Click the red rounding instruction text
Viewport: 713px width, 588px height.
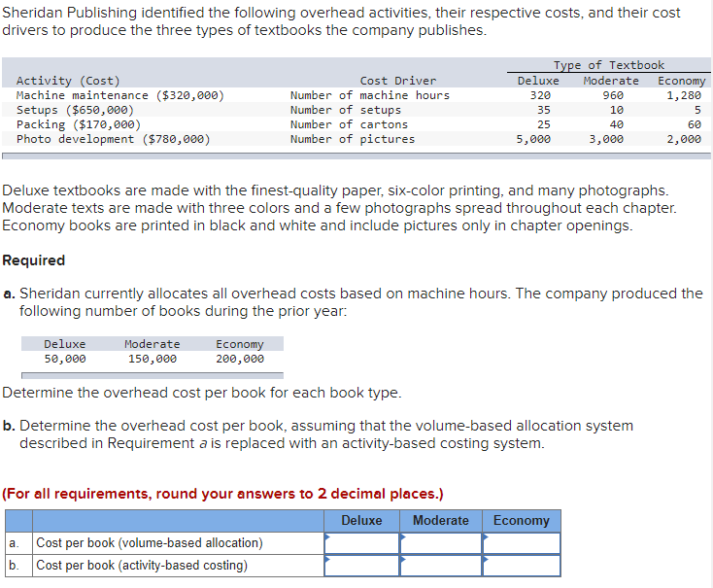pos(222,494)
